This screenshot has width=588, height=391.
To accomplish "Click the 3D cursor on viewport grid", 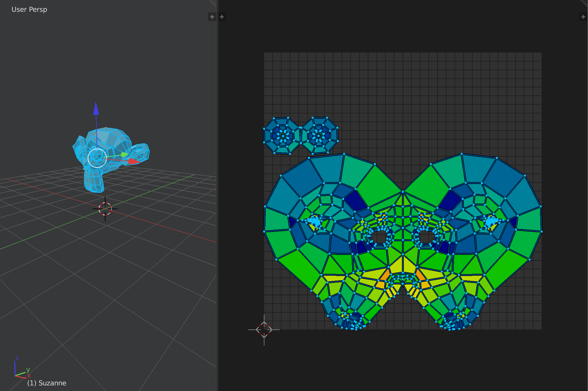I will (x=105, y=209).
